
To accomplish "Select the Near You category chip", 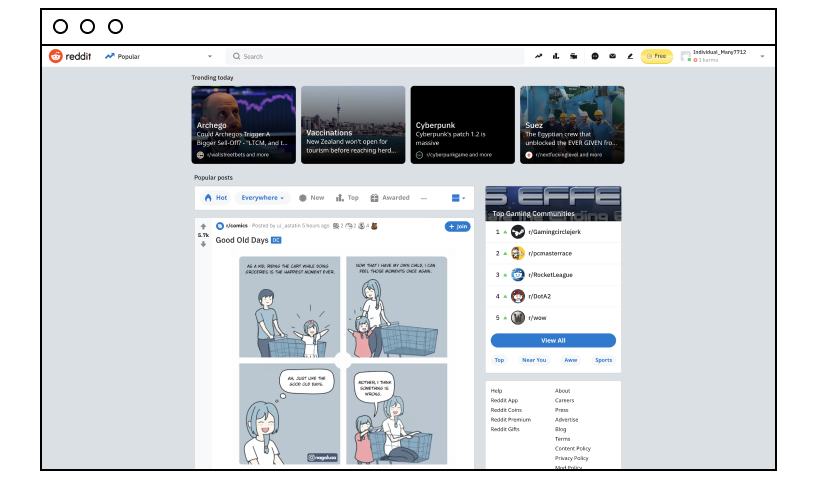I will tap(534, 360).
